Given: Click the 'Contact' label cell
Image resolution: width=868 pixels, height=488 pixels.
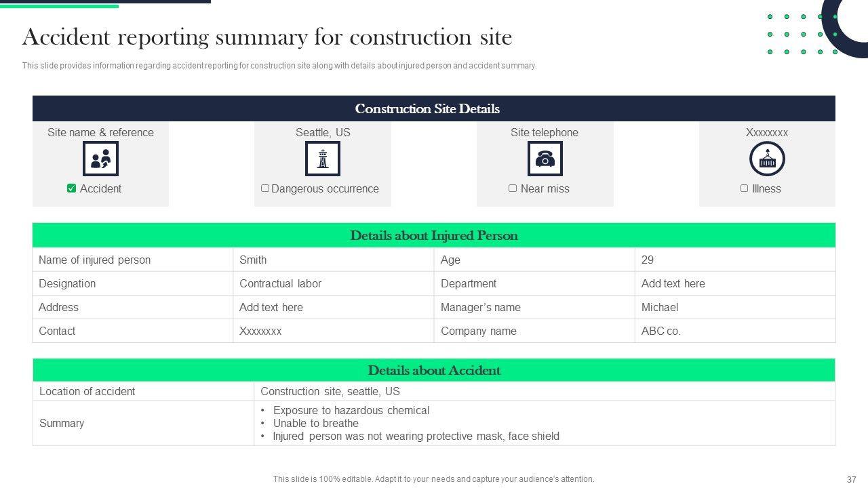Looking at the screenshot, I should [x=133, y=331].
